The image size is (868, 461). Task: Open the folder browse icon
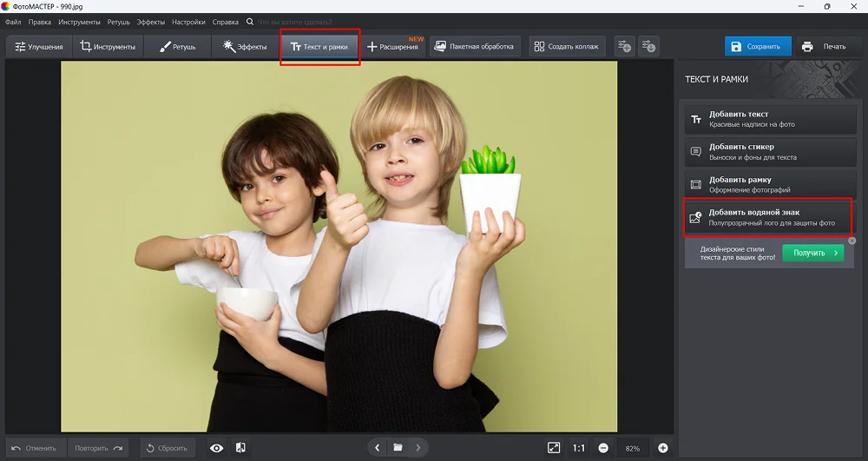pyautogui.click(x=398, y=447)
